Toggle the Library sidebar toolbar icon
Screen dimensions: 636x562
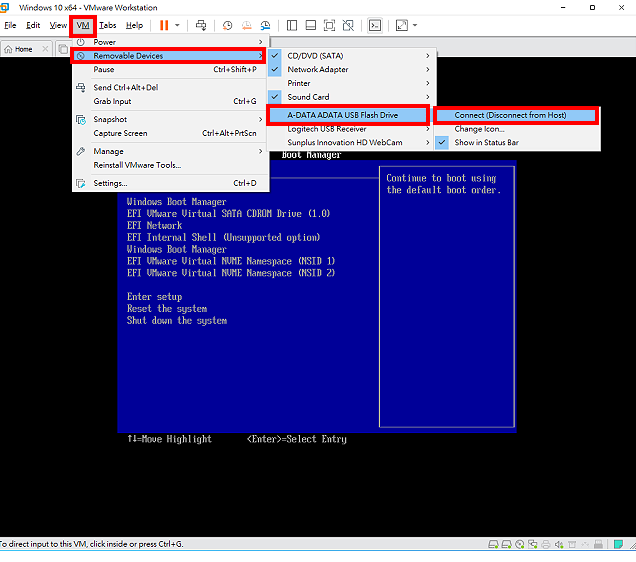292,26
